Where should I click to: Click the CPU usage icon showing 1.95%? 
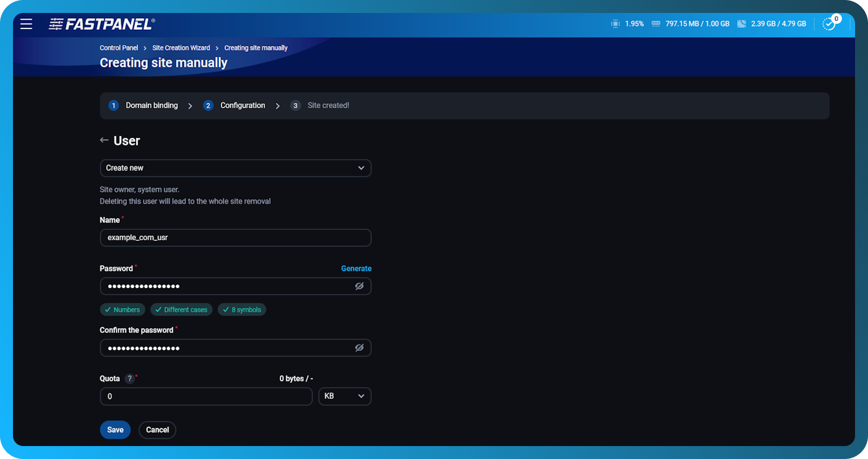(x=615, y=23)
